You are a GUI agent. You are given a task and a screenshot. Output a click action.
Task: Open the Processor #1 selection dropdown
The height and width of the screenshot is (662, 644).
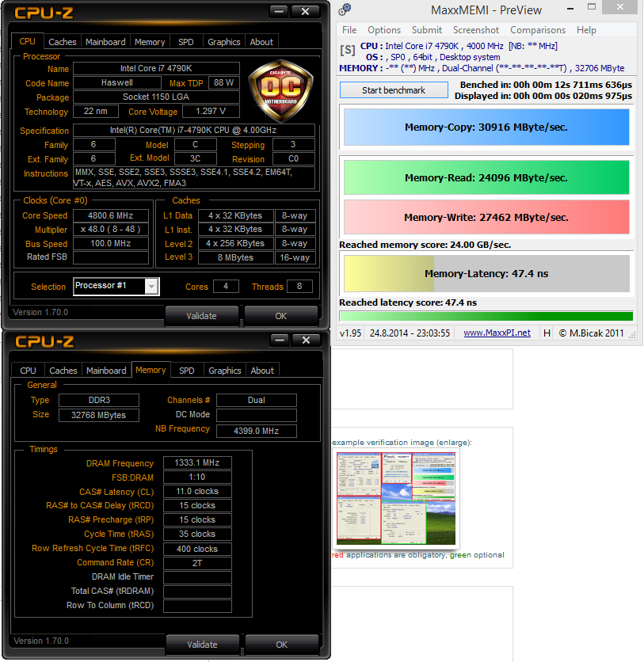point(151,287)
